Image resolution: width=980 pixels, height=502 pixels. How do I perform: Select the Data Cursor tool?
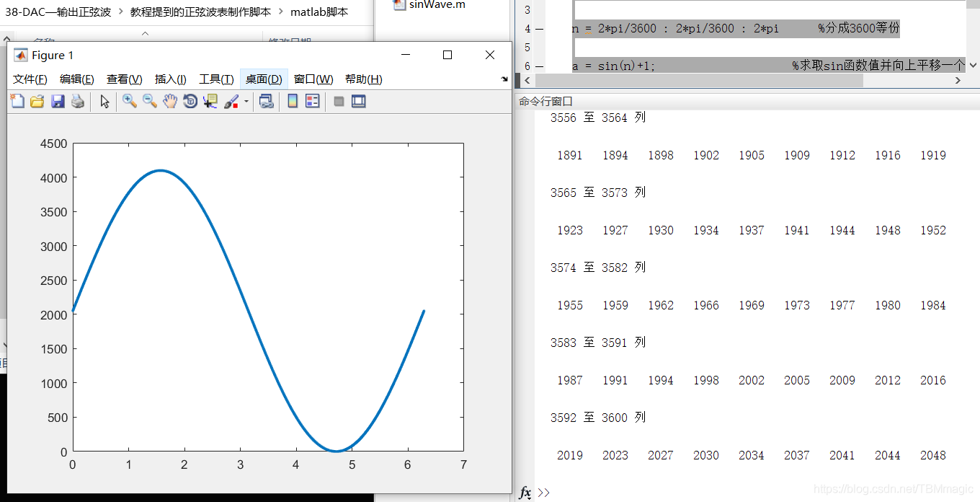click(x=210, y=102)
